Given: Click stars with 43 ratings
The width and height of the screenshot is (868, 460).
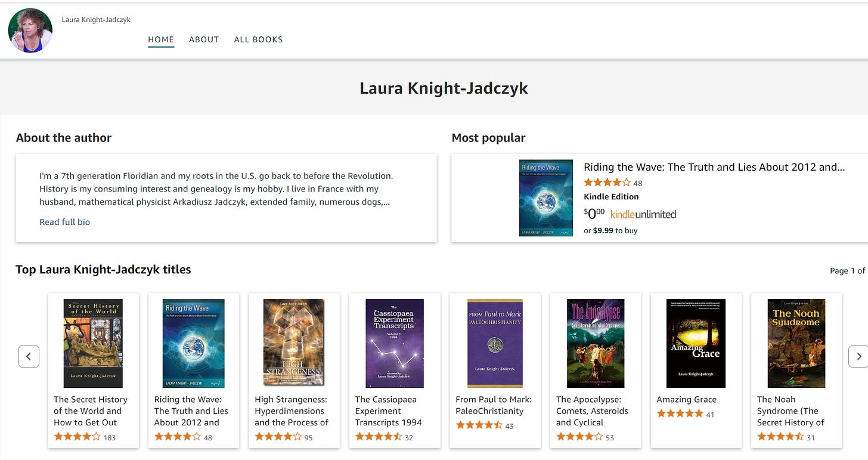Looking at the screenshot, I should [x=479, y=425].
